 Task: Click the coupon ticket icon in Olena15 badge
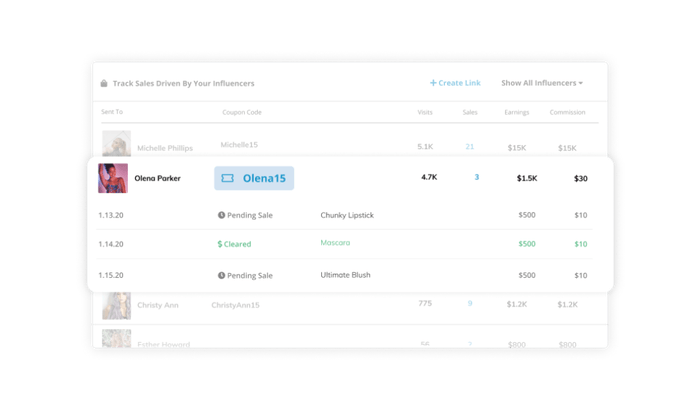coord(227,178)
